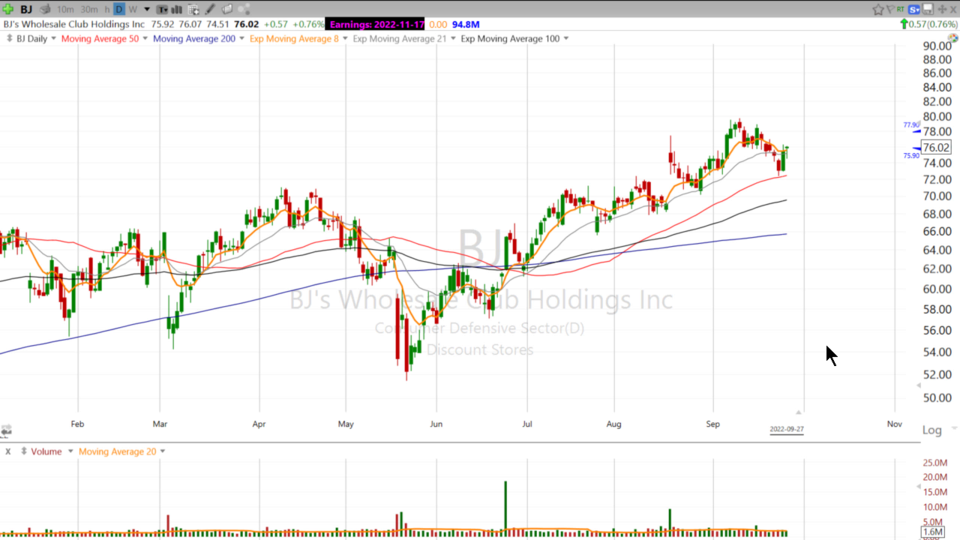Click the flag icon
Screen dimensions: 960x540
tap(890, 9)
